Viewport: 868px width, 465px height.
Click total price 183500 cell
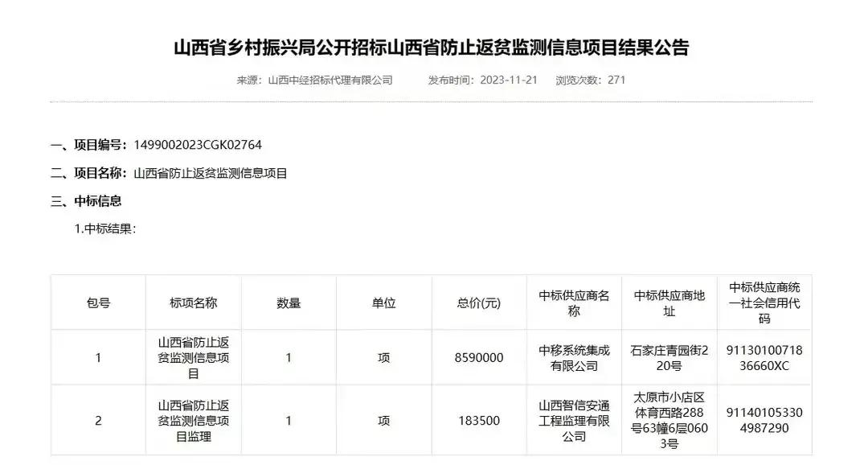coord(479,421)
